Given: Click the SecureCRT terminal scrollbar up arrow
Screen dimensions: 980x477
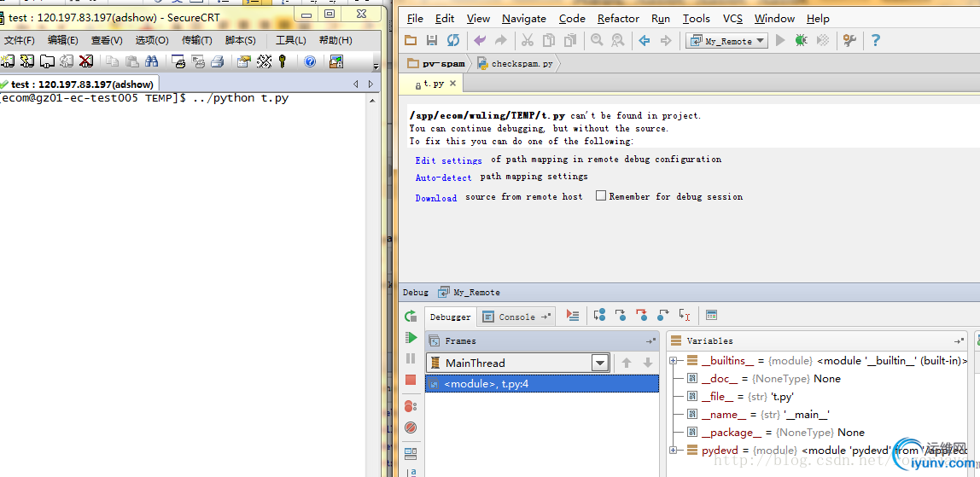Looking at the screenshot, I should point(372,100).
